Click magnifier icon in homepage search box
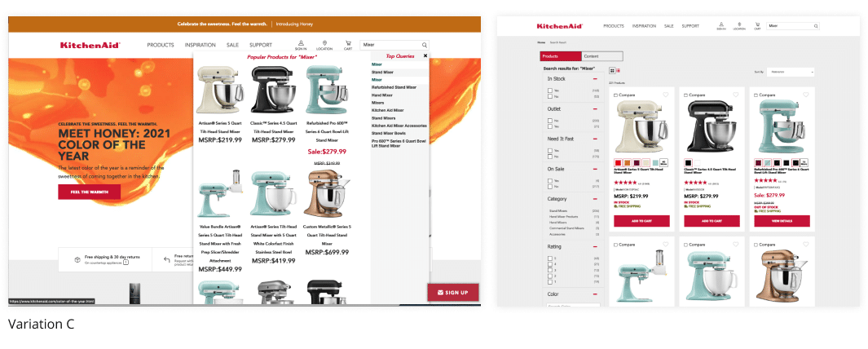Image resolution: width=868 pixels, height=349 pixels. pos(425,45)
